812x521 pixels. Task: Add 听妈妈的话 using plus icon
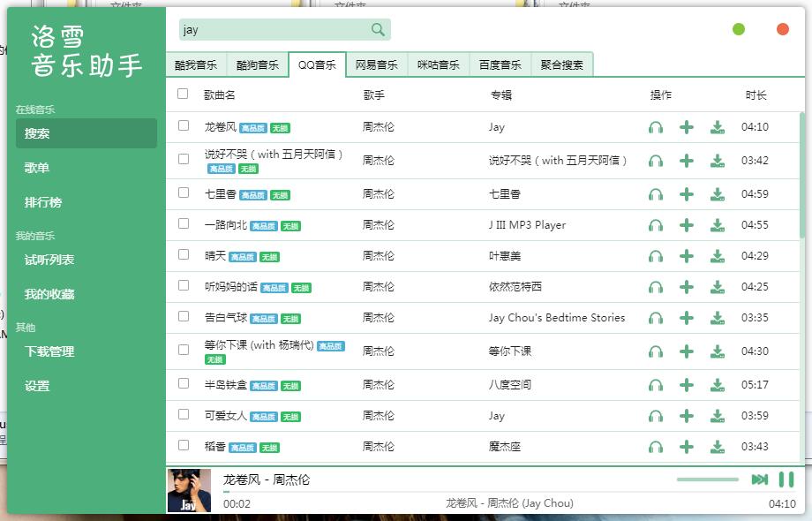tap(686, 287)
